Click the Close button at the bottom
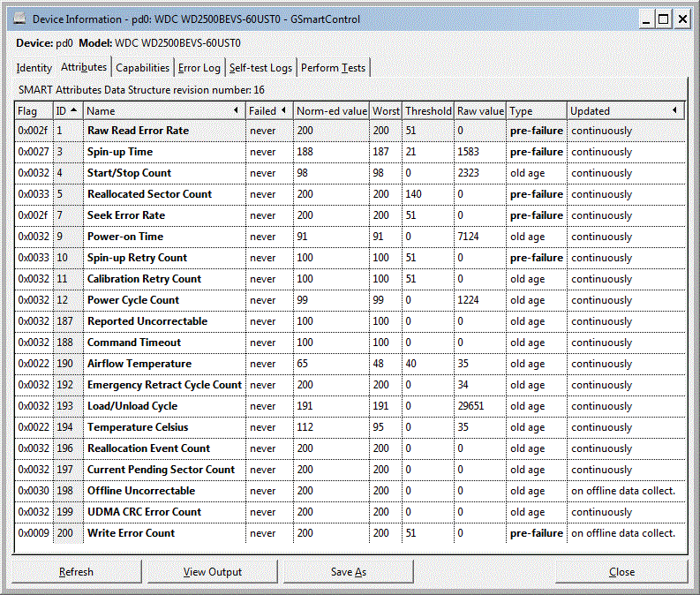700x595 pixels. [x=621, y=572]
